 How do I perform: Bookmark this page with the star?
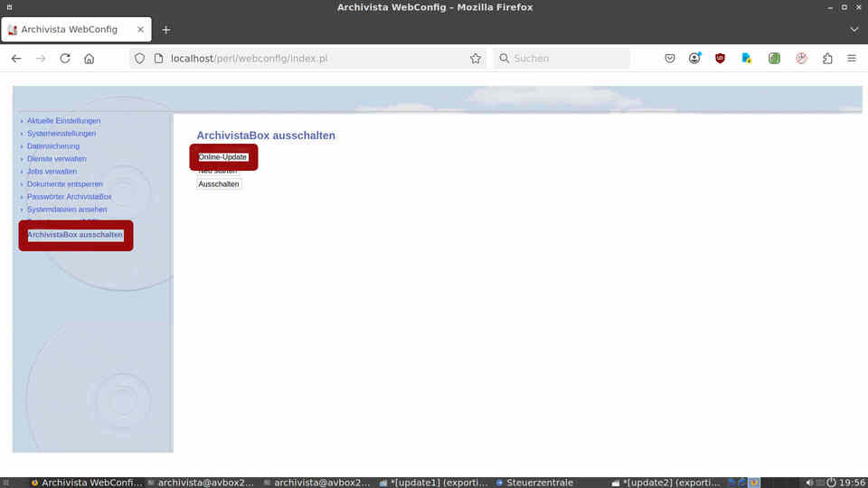tap(476, 58)
